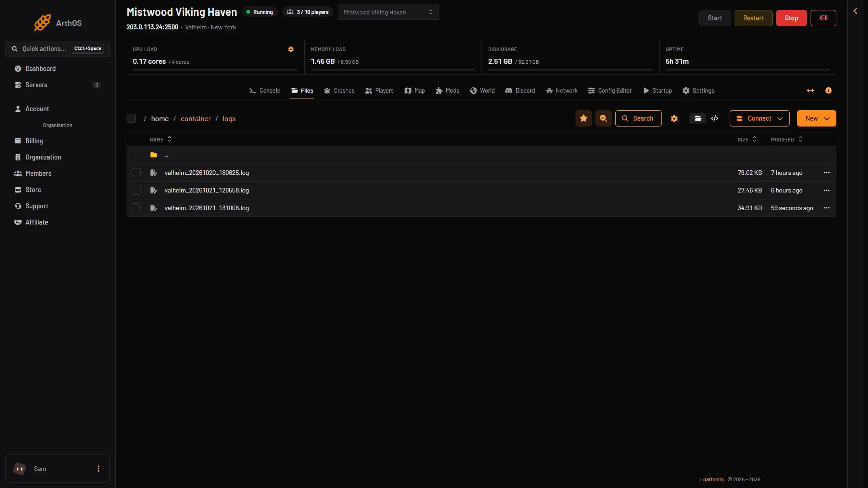The image size is (868, 488).
Task: Click the code view icon in toolbar
Action: tap(715, 118)
